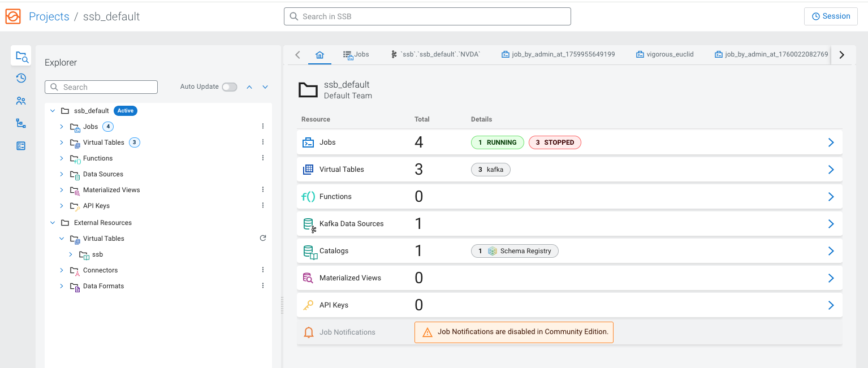The image size is (868, 368).
Task: Open the Team members sidebar icon
Action: click(x=21, y=101)
